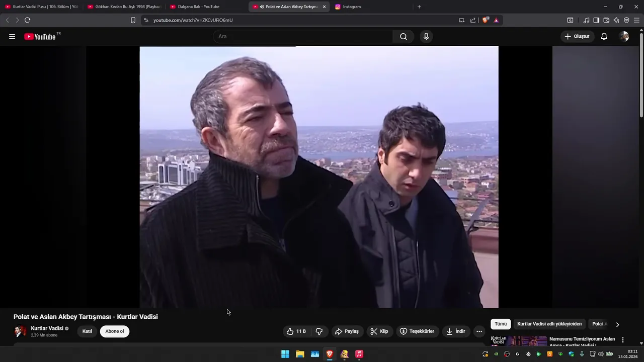Viewport: 644px width, 362px height.
Task: Click into the Ara search field
Action: pos(303,36)
